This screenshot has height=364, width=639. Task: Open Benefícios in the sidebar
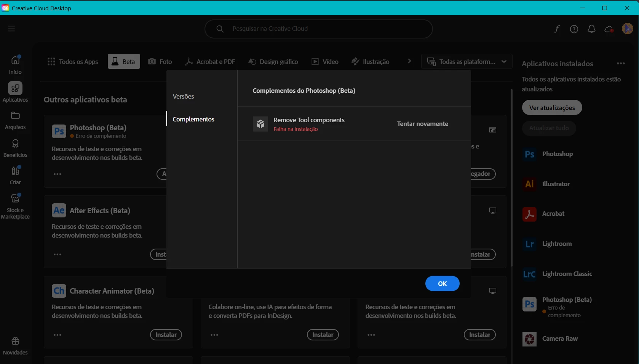point(15,148)
